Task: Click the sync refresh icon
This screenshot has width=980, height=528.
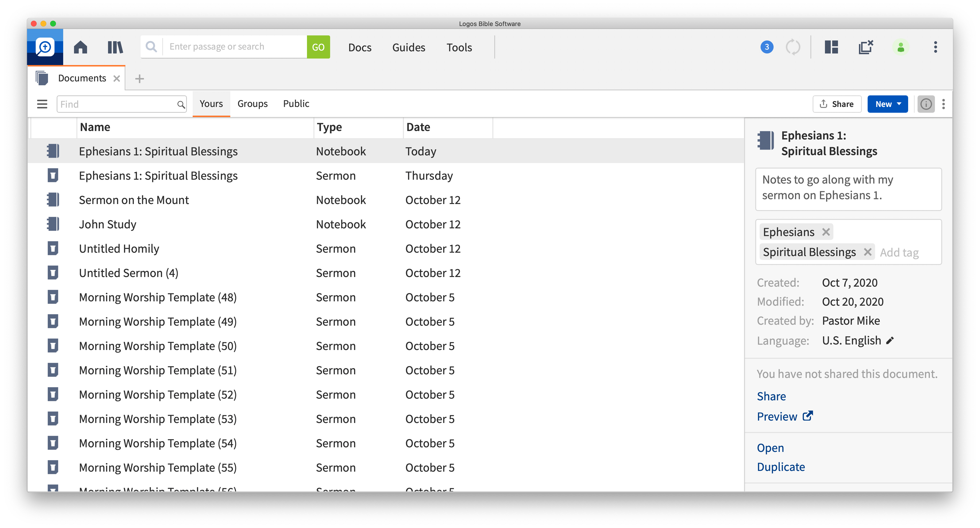Action: pos(793,47)
